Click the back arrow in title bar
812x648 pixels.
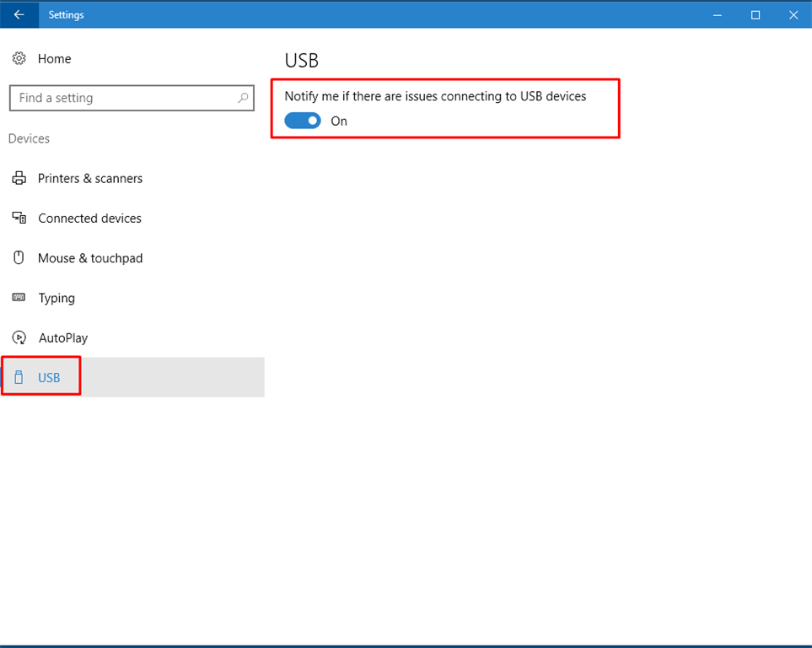[19, 14]
